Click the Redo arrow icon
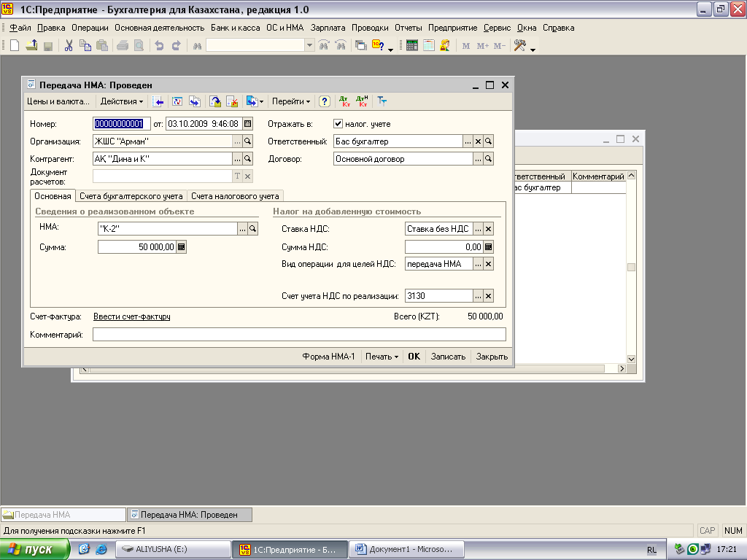Image resolution: width=747 pixels, height=560 pixels. pyautogui.click(x=177, y=46)
